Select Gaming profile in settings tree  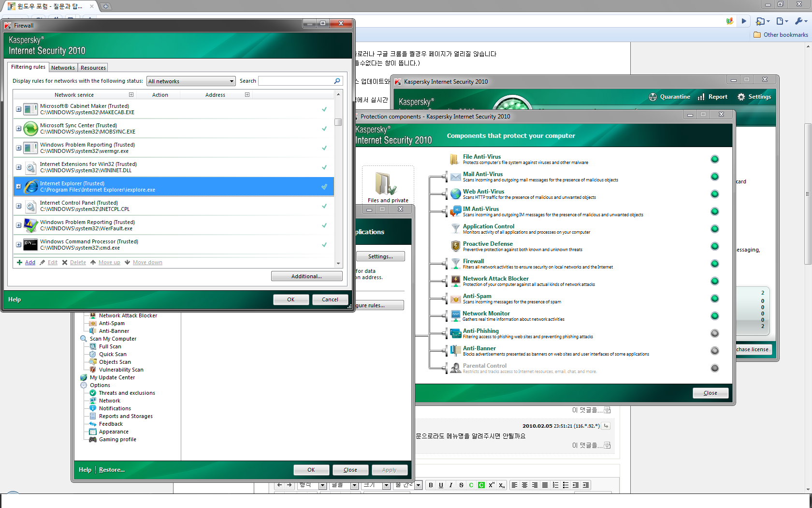tap(117, 439)
